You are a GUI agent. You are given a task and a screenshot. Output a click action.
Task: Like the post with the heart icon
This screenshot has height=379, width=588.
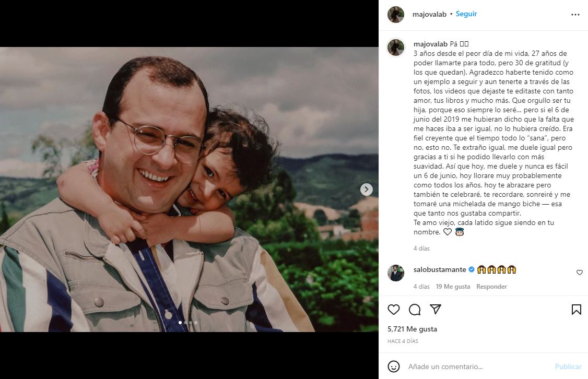point(394,310)
